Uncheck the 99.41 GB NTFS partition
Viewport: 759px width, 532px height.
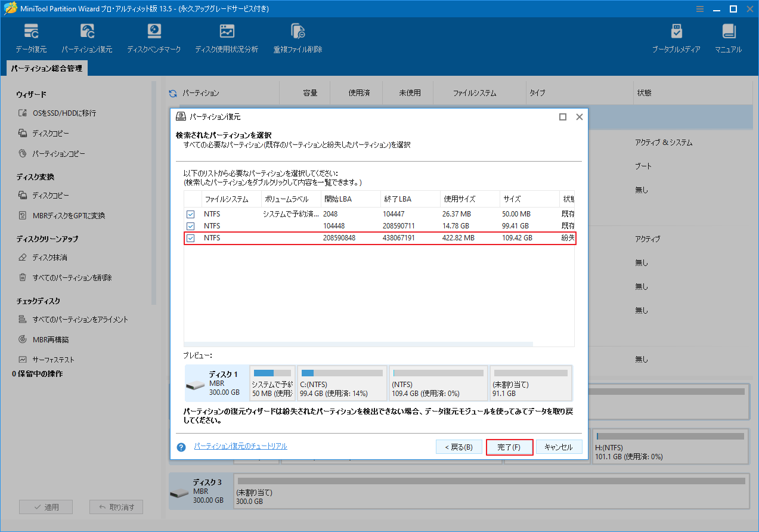click(x=190, y=225)
